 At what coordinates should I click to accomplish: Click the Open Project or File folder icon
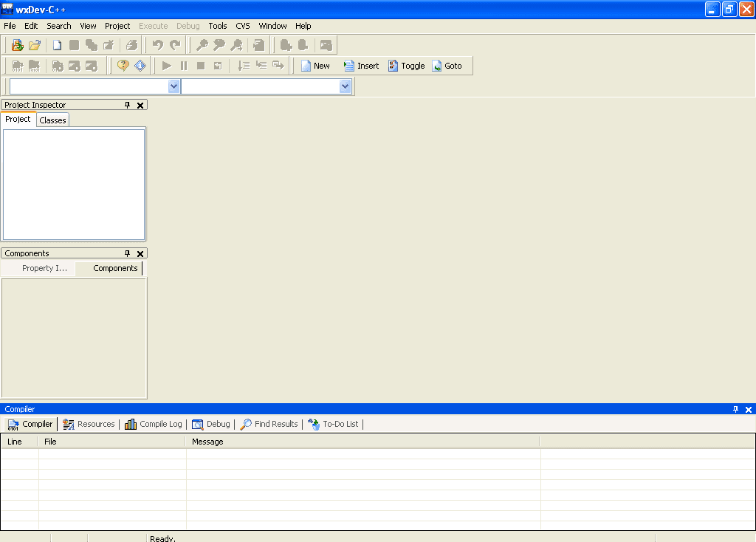point(35,45)
